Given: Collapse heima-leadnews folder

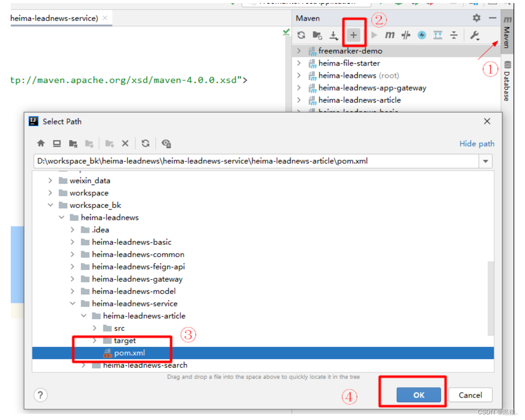Looking at the screenshot, I should point(62,217).
